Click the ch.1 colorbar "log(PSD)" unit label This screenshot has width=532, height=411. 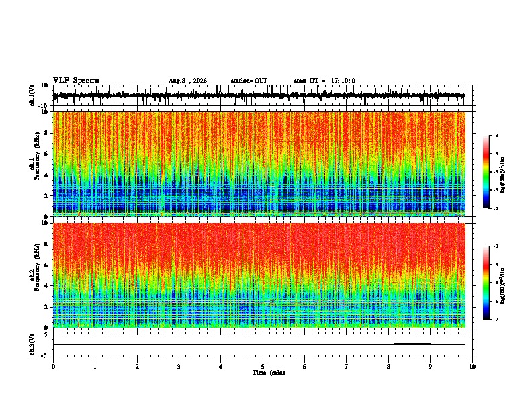(503, 175)
